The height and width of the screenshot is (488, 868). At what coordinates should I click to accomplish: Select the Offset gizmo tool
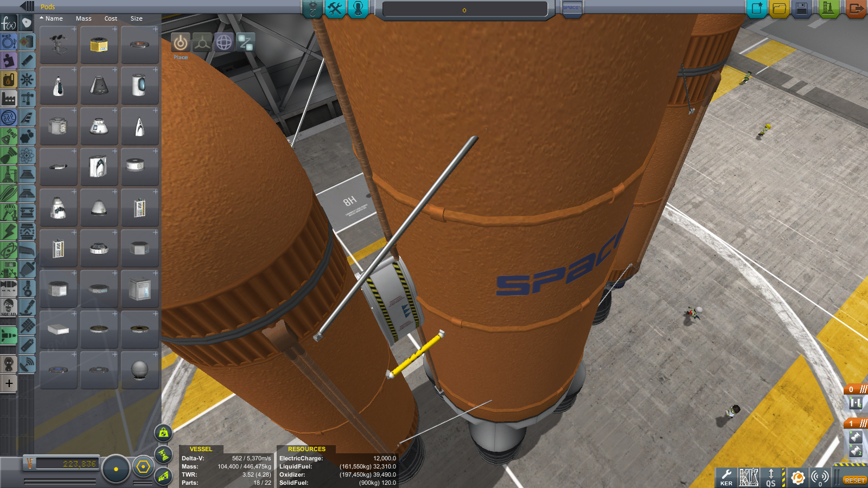pyautogui.click(x=202, y=42)
